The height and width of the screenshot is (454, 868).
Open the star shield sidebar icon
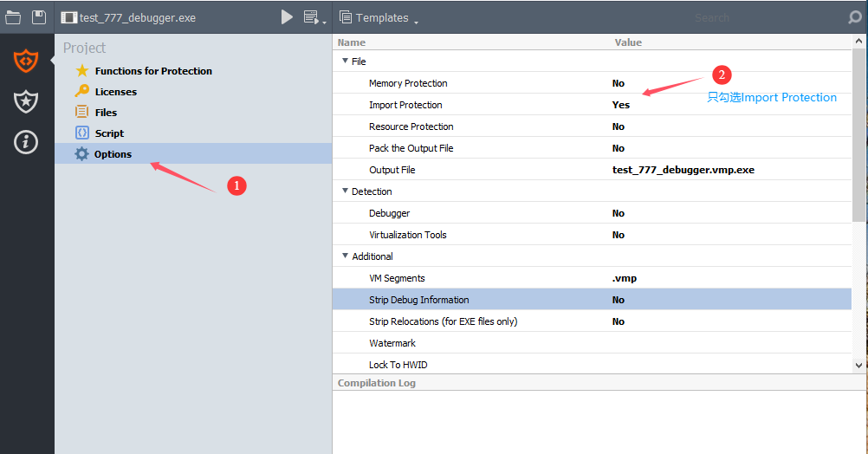(x=26, y=101)
